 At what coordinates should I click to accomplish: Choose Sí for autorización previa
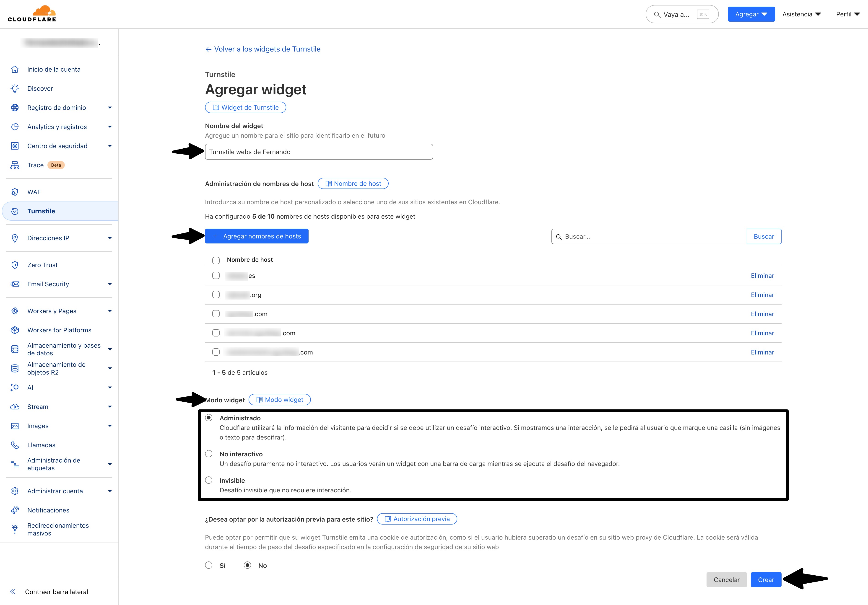(209, 565)
